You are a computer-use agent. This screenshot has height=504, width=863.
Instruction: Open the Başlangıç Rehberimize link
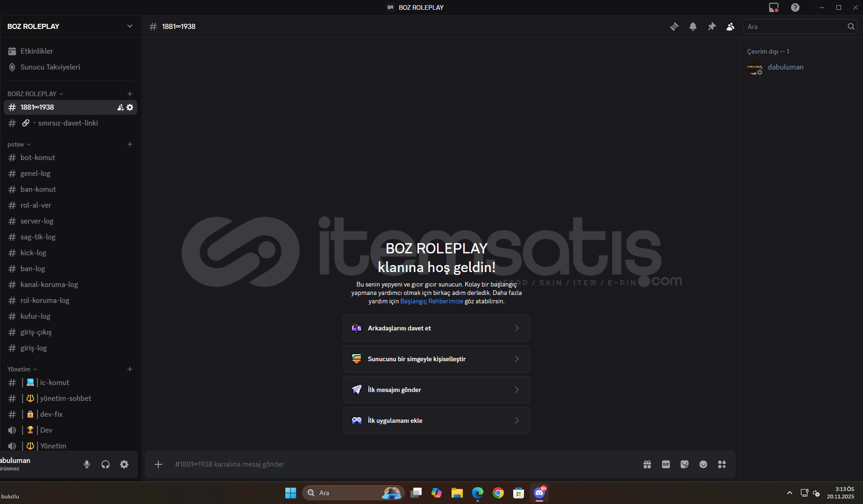pos(431,301)
